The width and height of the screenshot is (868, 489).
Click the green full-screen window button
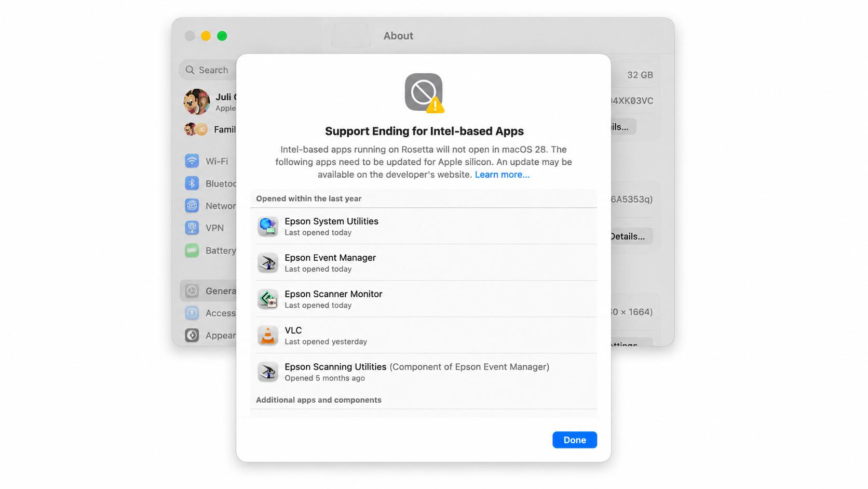coord(222,36)
